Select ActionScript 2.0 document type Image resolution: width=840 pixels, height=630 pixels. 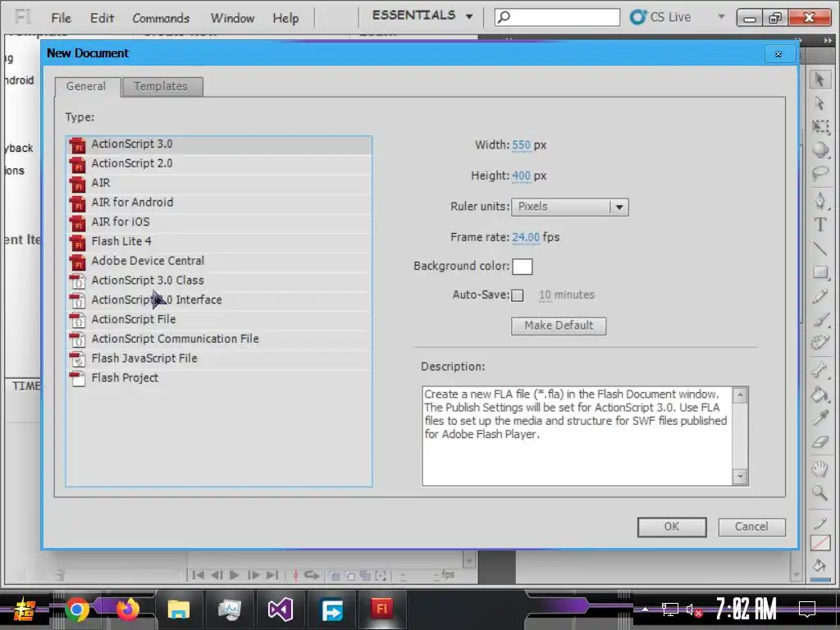(x=219, y=163)
